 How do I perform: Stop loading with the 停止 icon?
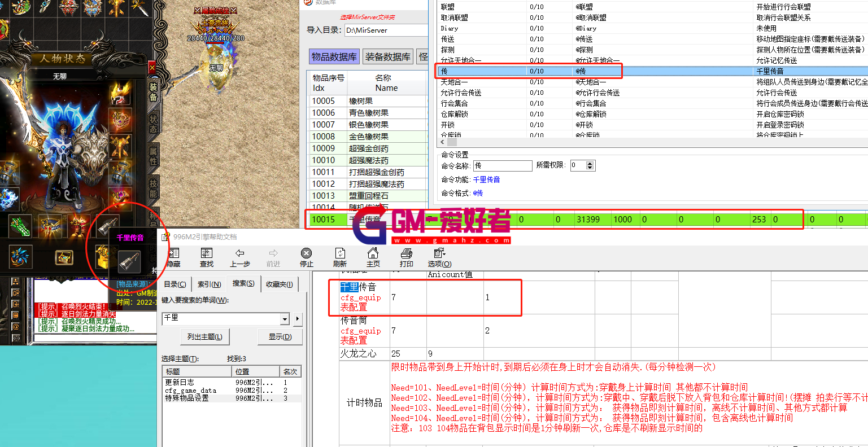[307, 257]
